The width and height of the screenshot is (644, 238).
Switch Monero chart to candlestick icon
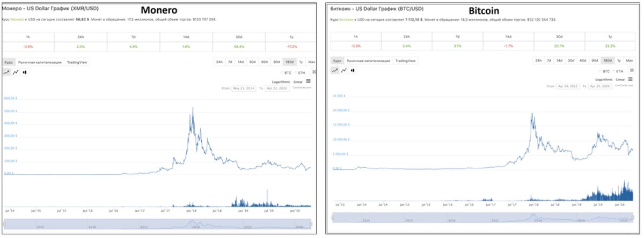coord(24,72)
